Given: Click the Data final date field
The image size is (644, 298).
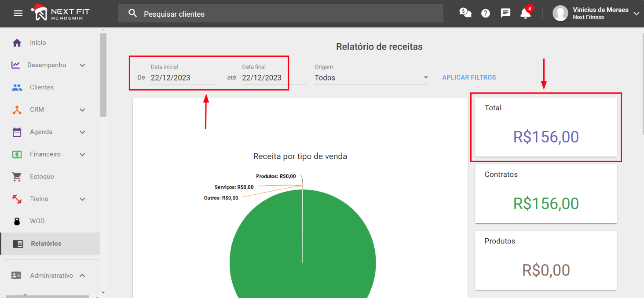Looking at the screenshot, I should coord(274,77).
